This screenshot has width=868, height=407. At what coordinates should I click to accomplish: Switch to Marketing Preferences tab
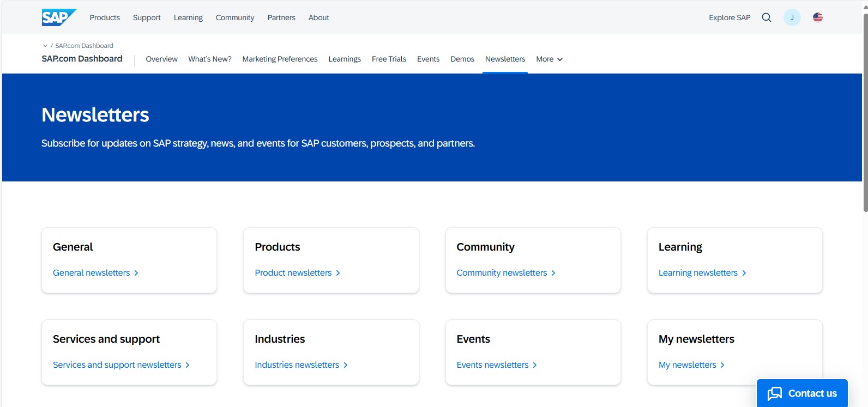(280, 59)
